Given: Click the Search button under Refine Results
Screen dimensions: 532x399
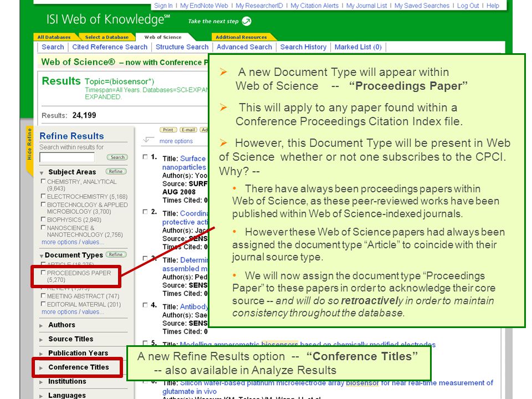Looking at the screenshot, I should point(117,157).
